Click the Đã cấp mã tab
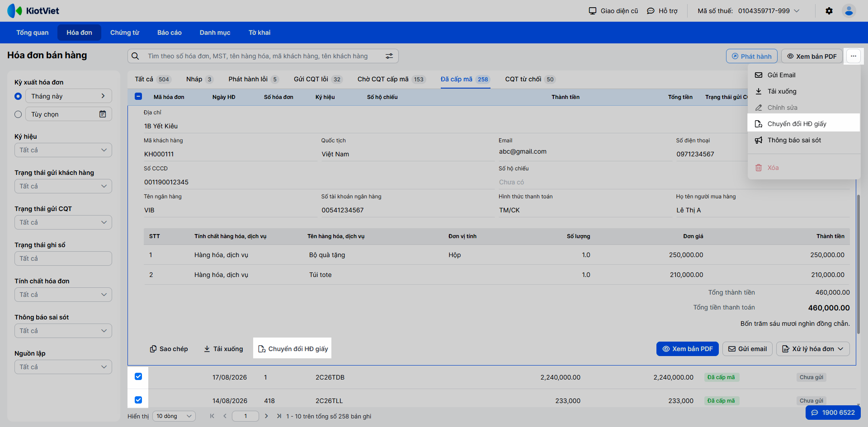The height and width of the screenshot is (427, 868). [x=465, y=79]
